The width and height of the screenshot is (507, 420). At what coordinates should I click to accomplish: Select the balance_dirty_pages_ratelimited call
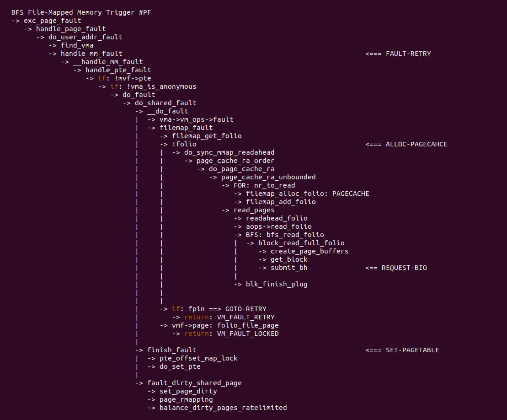pos(223,408)
